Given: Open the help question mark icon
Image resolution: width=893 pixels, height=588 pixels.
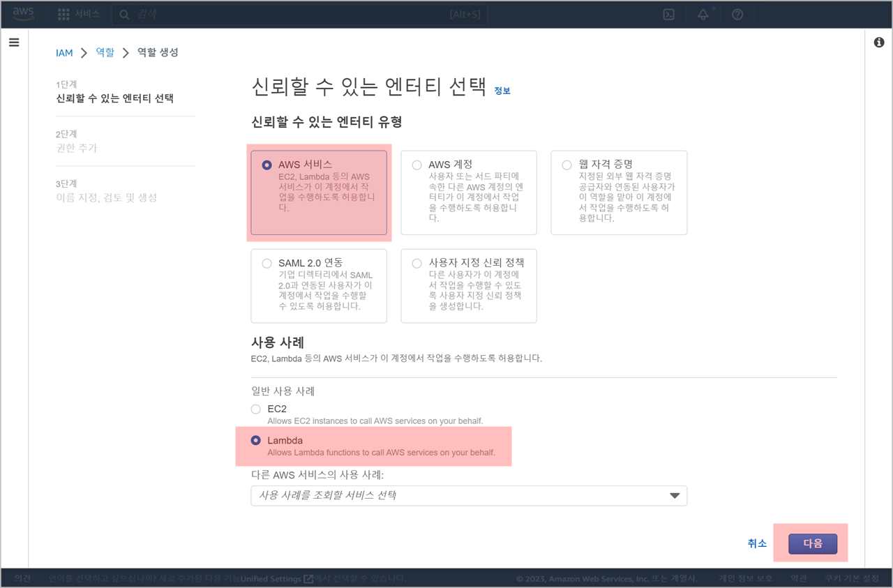Looking at the screenshot, I should (x=737, y=15).
